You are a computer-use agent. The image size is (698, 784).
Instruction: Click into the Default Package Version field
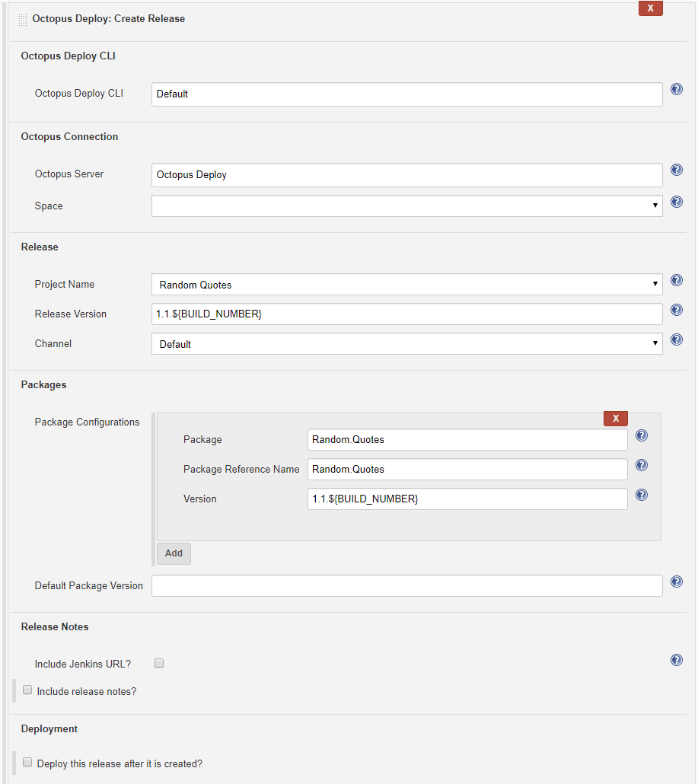pos(406,586)
